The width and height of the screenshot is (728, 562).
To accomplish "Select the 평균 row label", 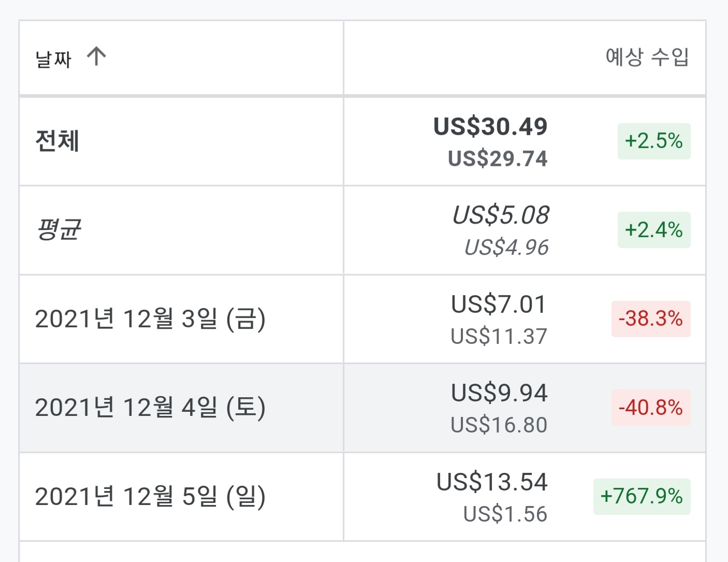I will point(59,229).
